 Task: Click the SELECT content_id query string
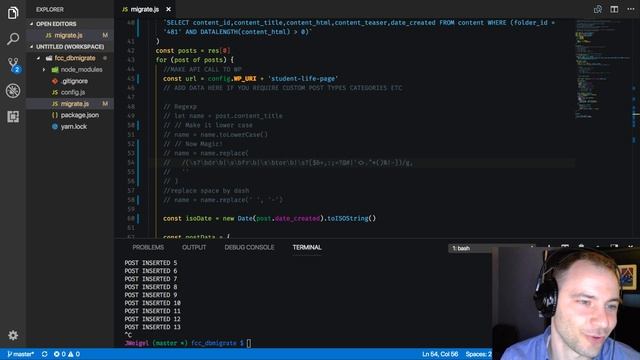point(359,27)
